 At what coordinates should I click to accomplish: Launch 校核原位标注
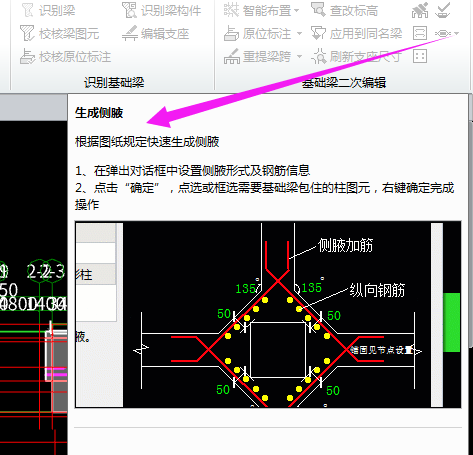(65, 56)
